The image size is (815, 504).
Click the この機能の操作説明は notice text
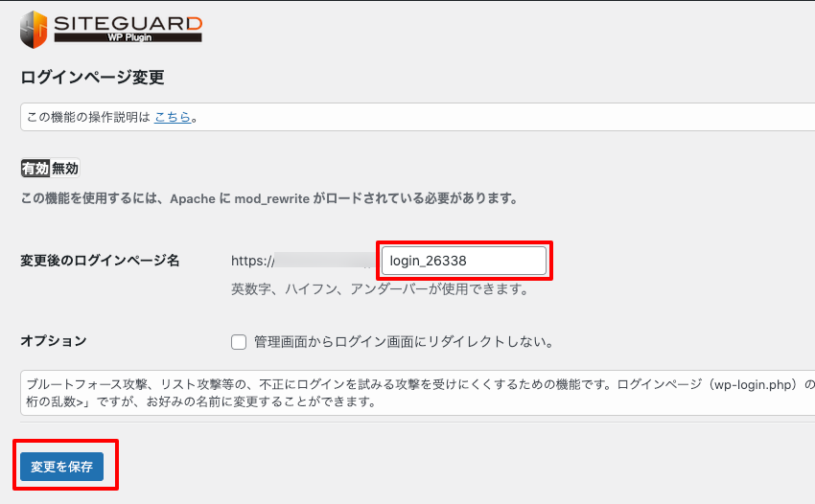point(88,117)
